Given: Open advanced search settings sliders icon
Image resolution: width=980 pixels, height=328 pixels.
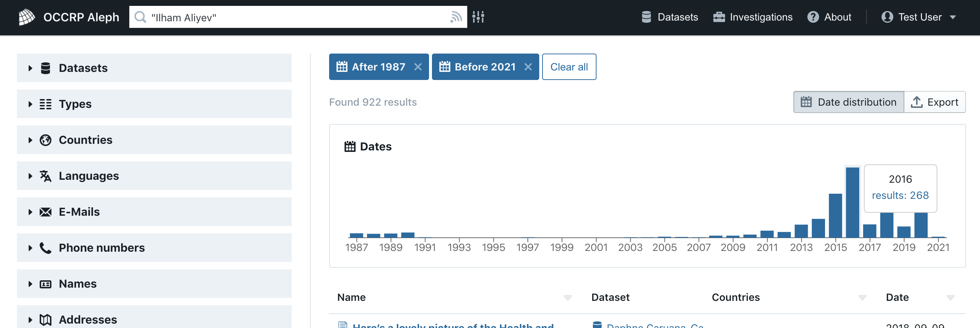Looking at the screenshot, I should point(478,17).
